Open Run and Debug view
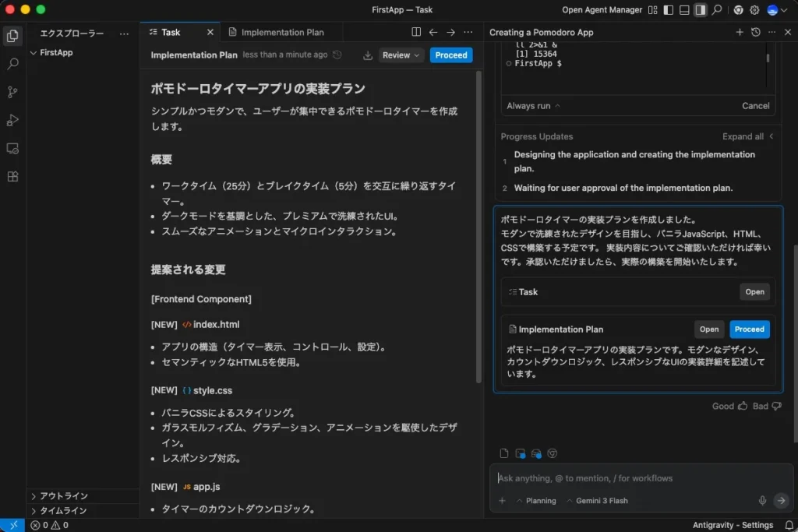The image size is (798, 532). [x=12, y=120]
